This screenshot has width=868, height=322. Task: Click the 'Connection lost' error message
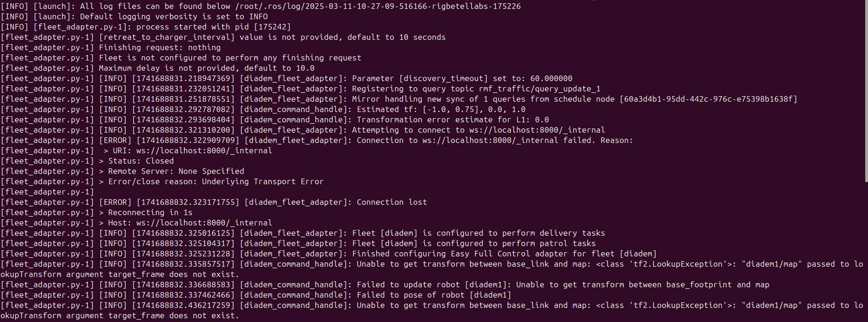(x=392, y=202)
